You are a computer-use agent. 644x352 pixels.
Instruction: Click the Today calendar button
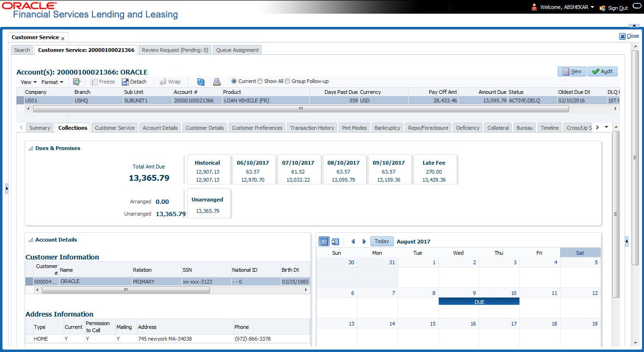(x=382, y=241)
